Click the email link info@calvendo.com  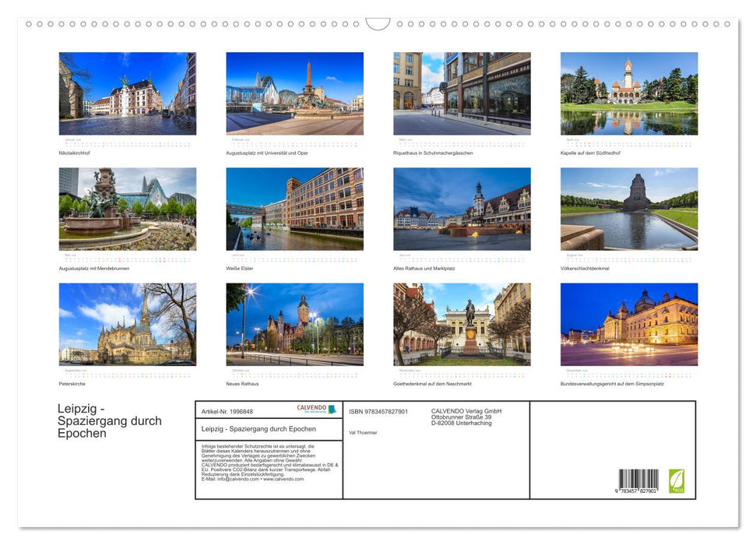point(238,480)
